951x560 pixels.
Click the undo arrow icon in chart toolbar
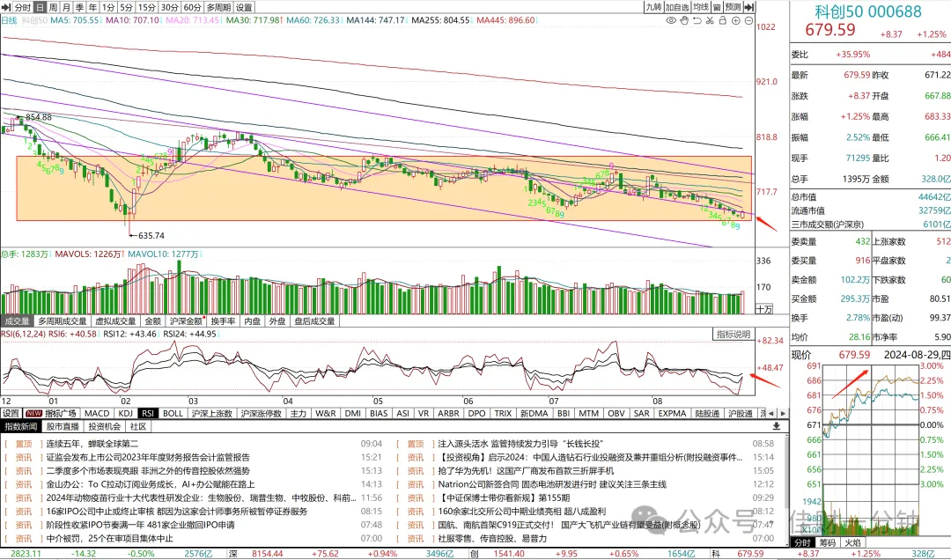(697, 20)
